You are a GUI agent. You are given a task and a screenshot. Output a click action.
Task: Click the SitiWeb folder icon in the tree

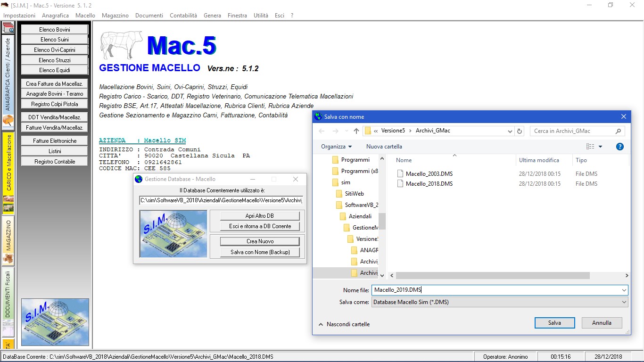(339, 194)
